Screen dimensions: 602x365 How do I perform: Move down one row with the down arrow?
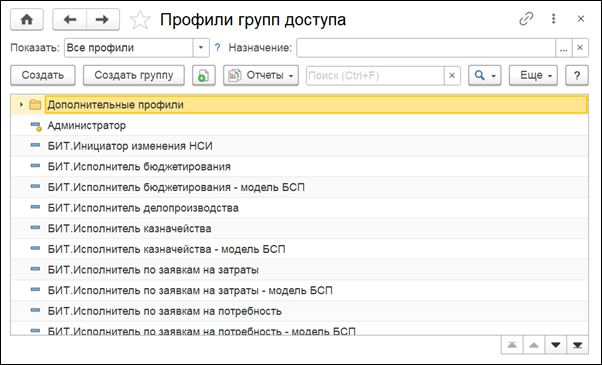(556, 345)
